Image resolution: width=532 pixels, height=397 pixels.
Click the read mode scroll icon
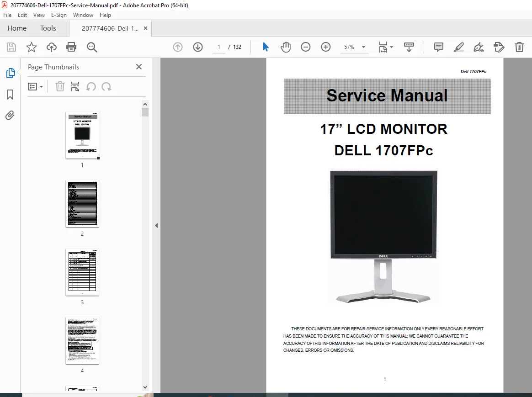point(409,47)
